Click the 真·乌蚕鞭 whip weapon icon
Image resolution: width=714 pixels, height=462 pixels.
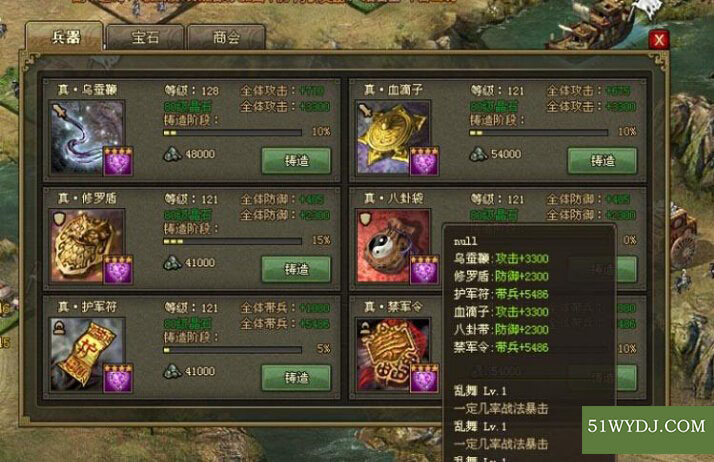87,137
